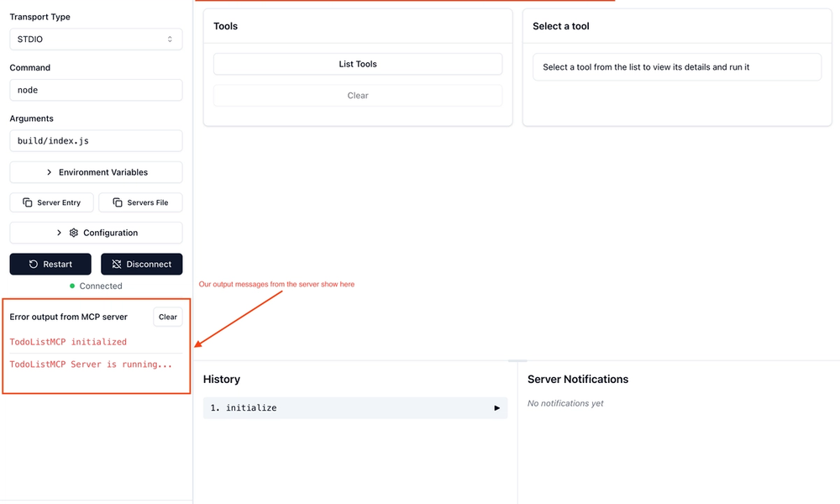This screenshot has width=840, height=504.
Task: Click the resize handle above History panel
Action: [x=517, y=361]
